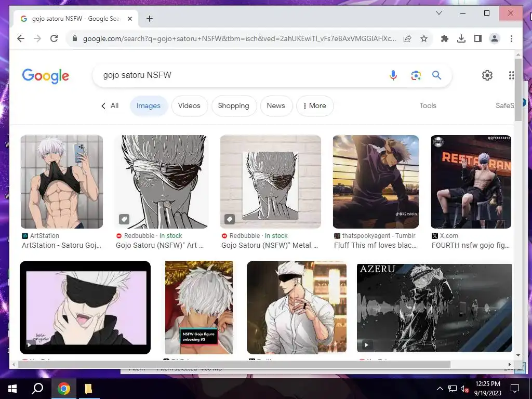This screenshot has width=532, height=399.
Task: Open the Chrome profile avatar
Action: [495, 38]
